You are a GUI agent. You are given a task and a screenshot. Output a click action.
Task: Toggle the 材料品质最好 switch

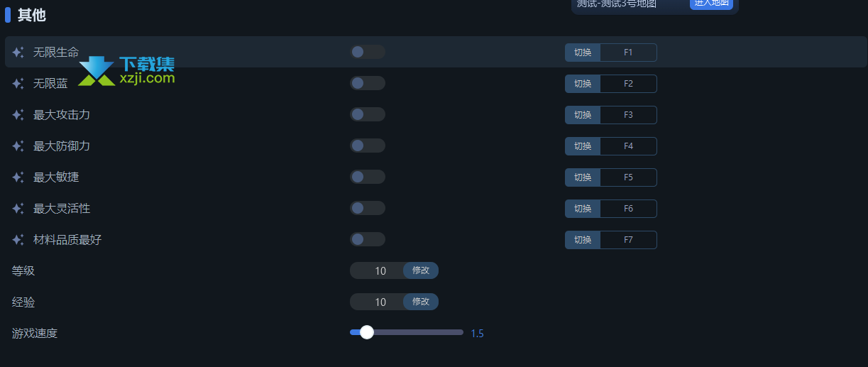[x=367, y=239]
